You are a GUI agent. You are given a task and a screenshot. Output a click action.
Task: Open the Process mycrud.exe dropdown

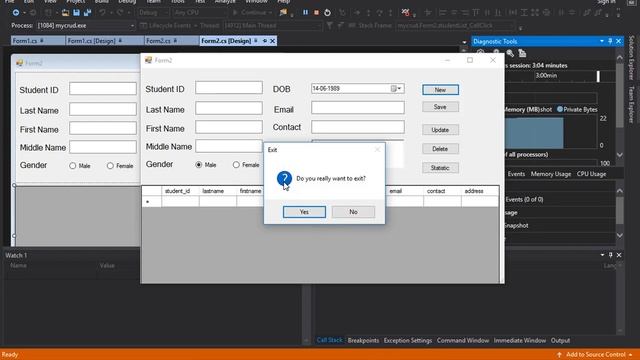[132, 26]
